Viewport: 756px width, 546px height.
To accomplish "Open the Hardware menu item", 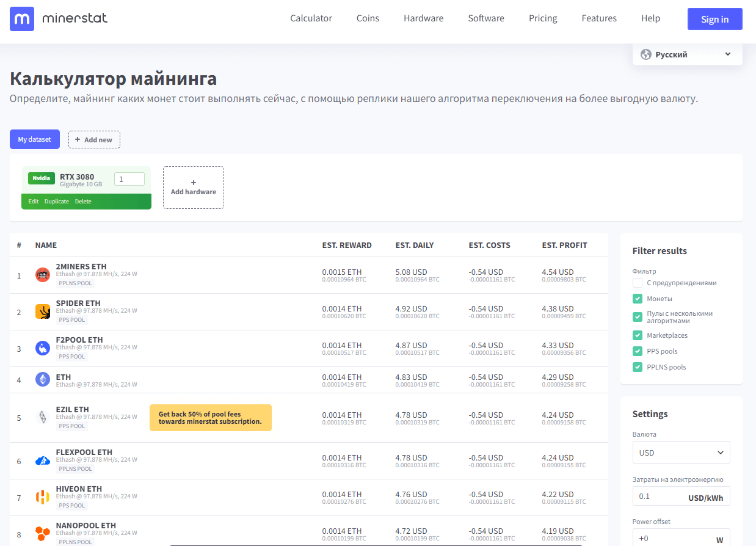I will coord(423,18).
